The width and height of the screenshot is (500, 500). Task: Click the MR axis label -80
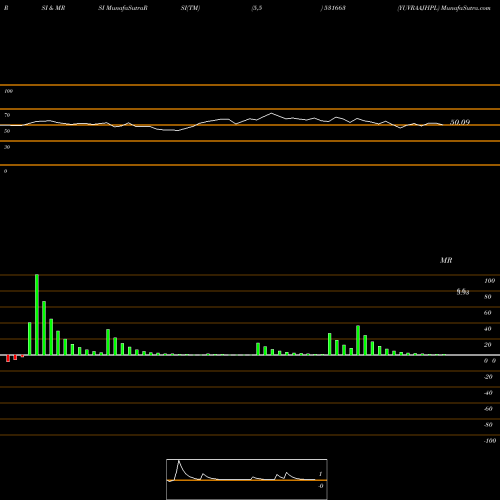[x=488, y=425]
